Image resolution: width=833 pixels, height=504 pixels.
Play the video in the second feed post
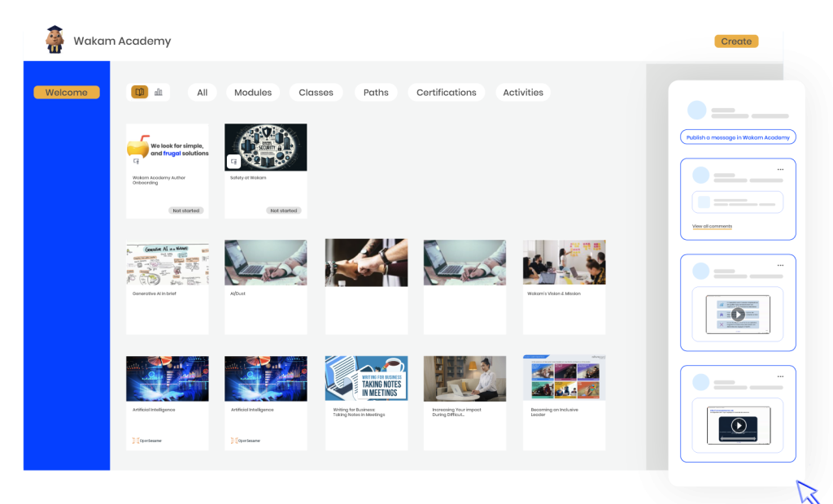tap(738, 315)
